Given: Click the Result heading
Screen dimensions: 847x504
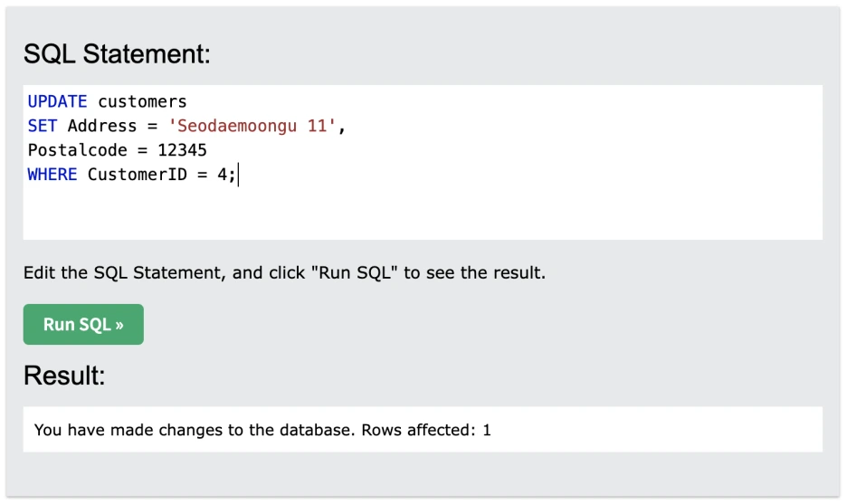Looking at the screenshot, I should pos(64,376).
